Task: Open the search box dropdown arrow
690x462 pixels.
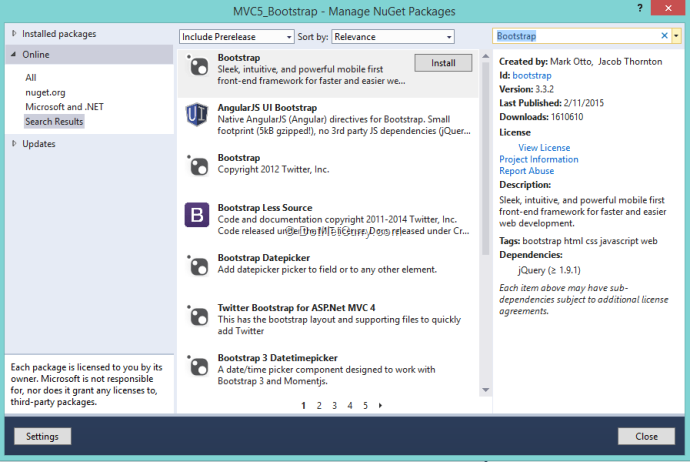Action: coord(677,36)
